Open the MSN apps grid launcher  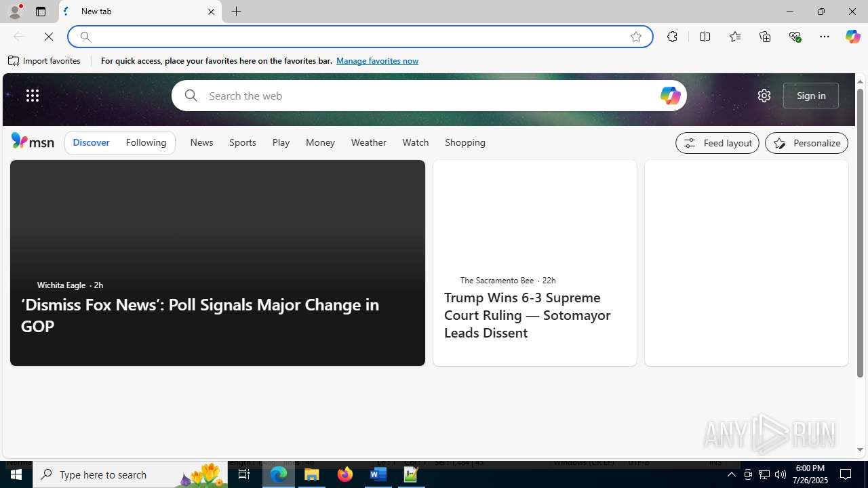click(33, 96)
